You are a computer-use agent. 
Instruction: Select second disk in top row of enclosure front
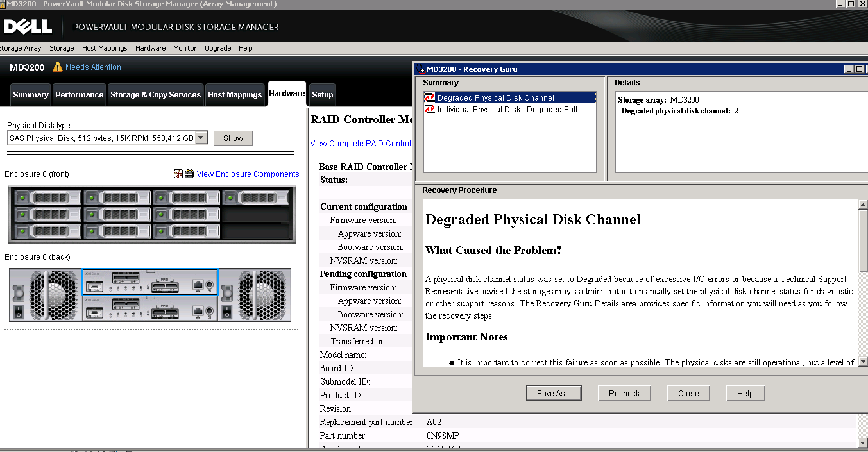click(117, 198)
